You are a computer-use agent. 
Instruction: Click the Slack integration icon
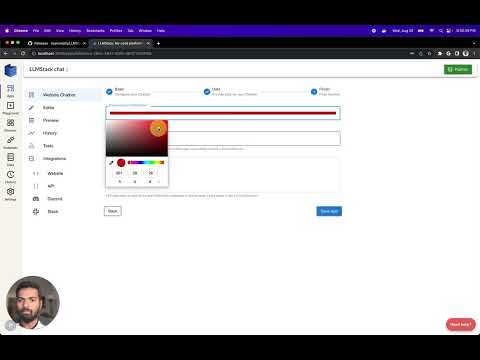pyautogui.click(x=36, y=212)
